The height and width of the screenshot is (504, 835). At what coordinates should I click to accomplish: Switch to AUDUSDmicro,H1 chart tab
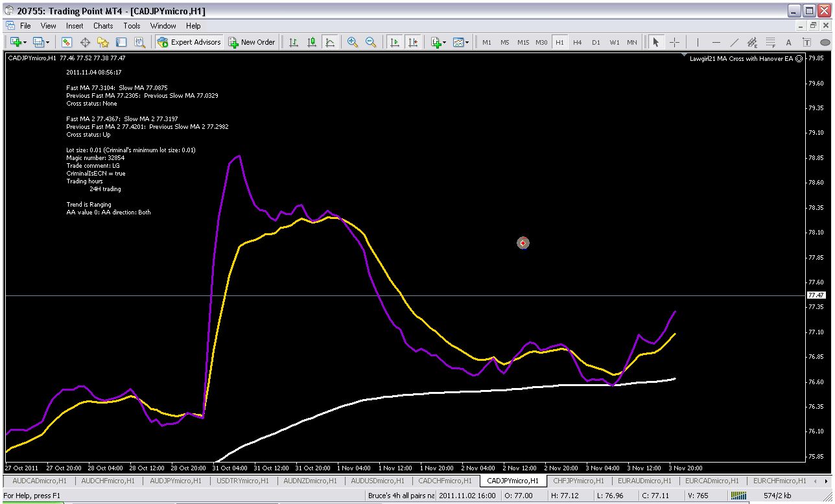[377, 481]
